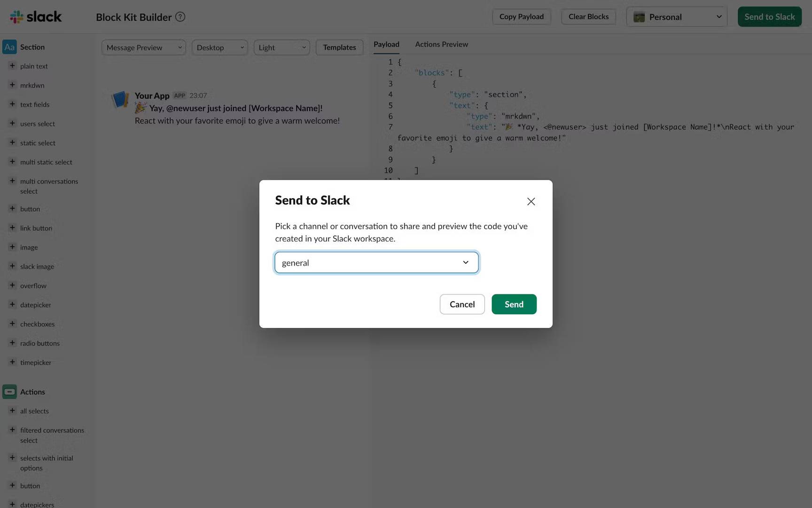The height and width of the screenshot is (508, 812).
Task: Select the Payload tab
Action: tap(386, 44)
